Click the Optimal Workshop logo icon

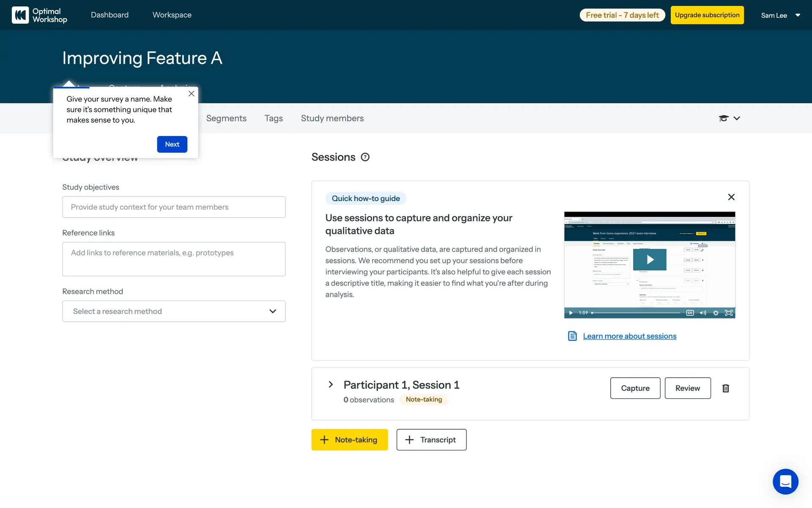(20, 15)
